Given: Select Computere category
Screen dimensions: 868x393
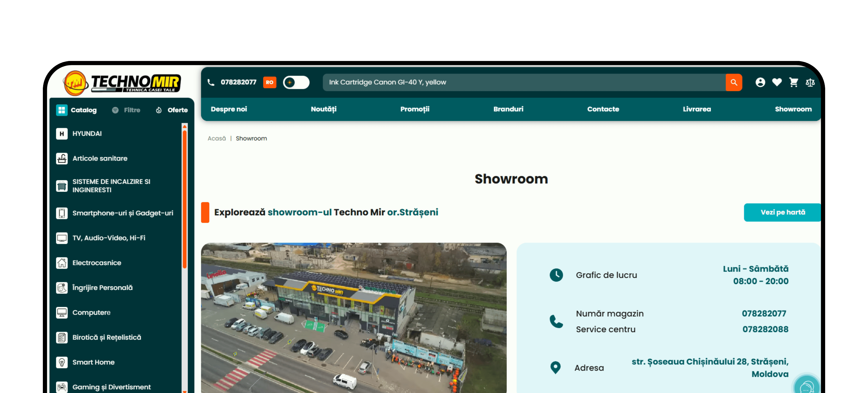Looking at the screenshot, I should [x=91, y=313].
